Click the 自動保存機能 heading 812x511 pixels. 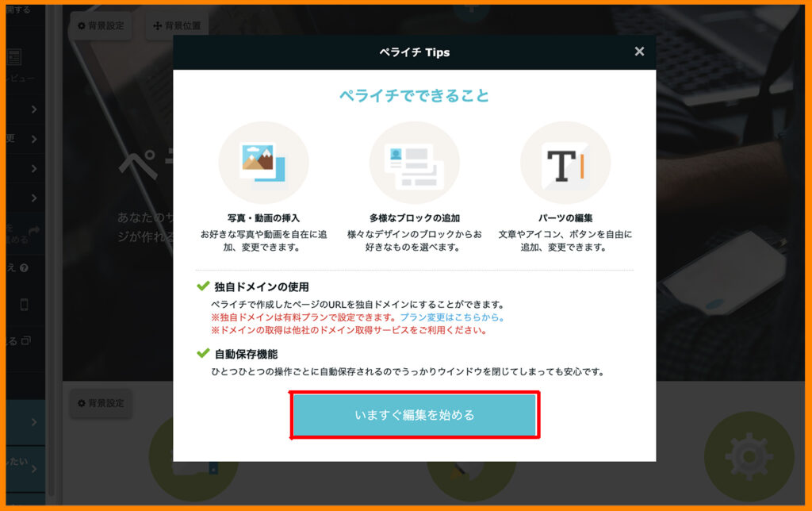(x=246, y=355)
